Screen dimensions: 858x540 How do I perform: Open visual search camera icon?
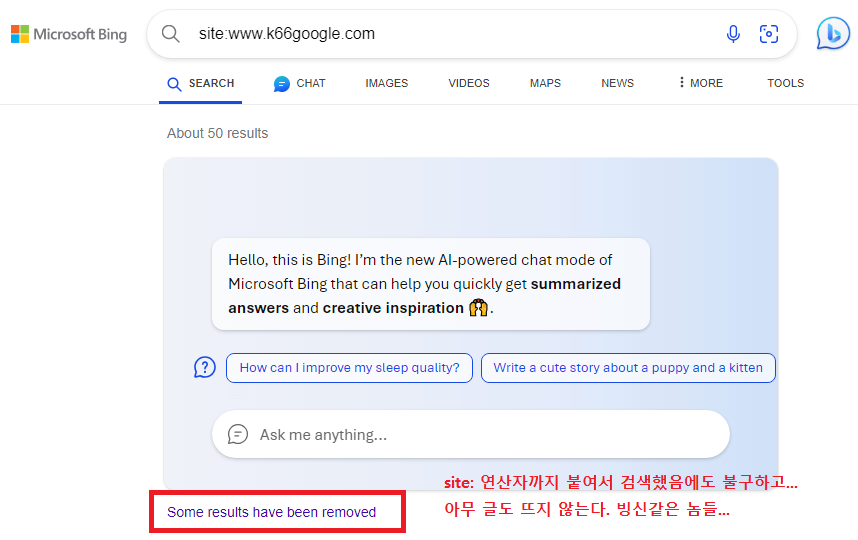tap(769, 34)
